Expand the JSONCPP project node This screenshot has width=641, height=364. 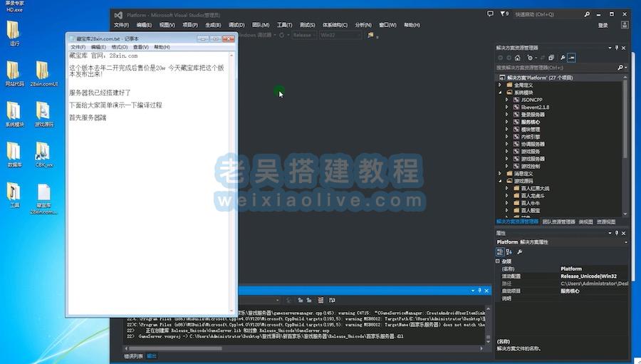coord(507,100)
